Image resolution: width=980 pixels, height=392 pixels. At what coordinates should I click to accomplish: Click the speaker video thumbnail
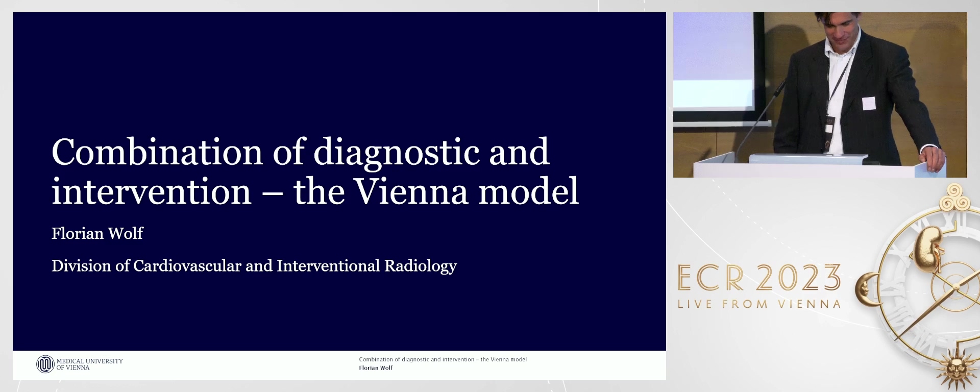click(820, 95)
